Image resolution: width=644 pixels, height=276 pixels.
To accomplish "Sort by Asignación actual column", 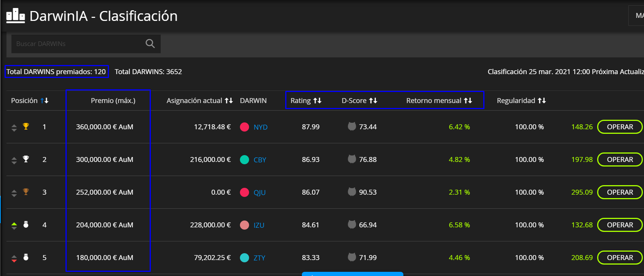I will click(x=229, y=101).
